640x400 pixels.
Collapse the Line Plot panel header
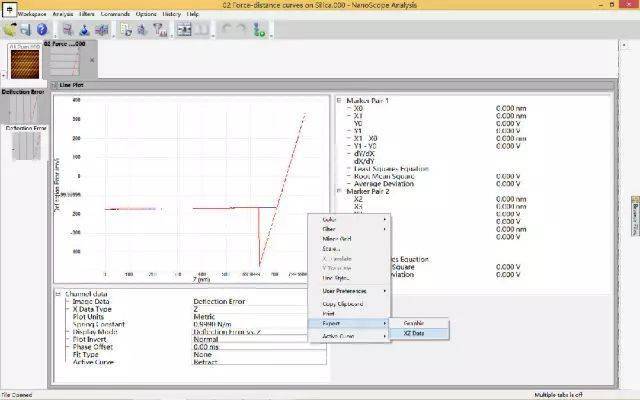pos(55,85)
